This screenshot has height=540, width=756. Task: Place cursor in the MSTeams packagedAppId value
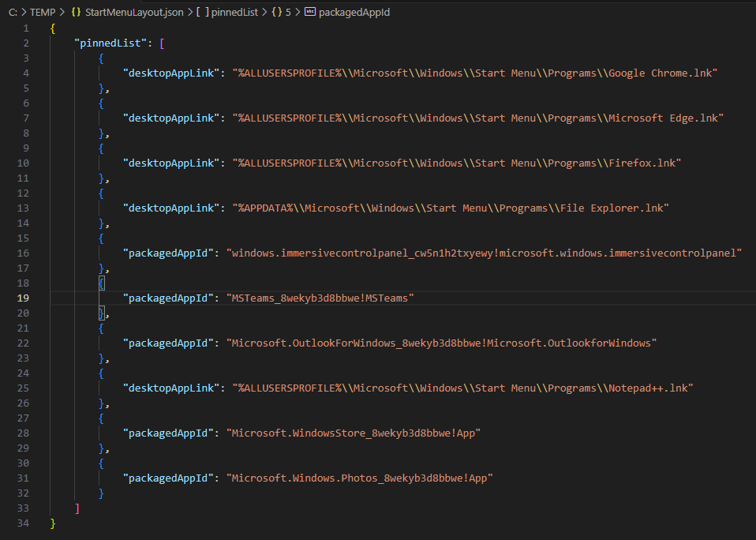320,298
